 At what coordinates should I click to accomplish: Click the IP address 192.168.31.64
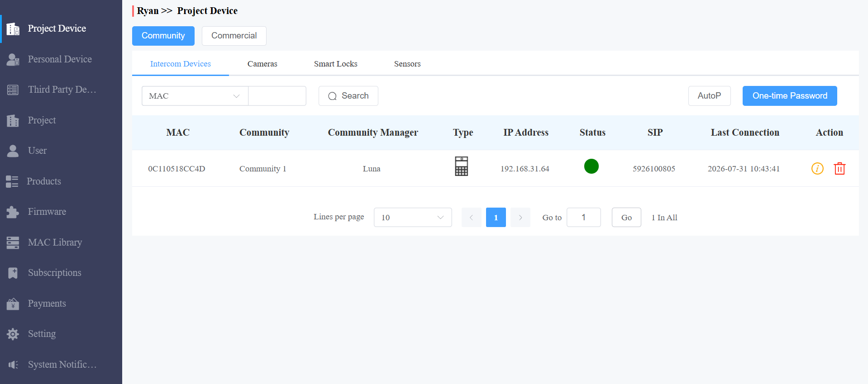525,169
